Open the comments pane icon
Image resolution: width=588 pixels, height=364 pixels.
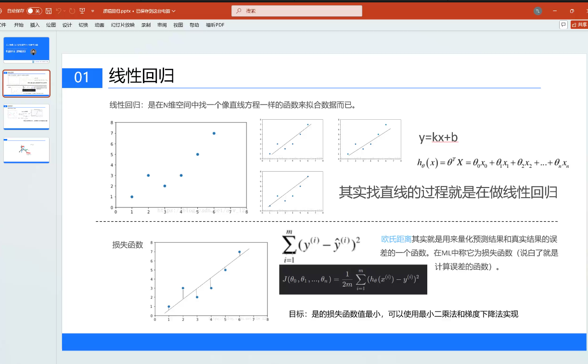click(563, 25)
